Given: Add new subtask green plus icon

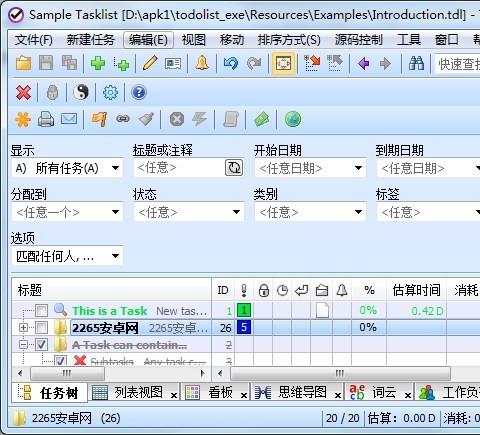Looking at the screenshot, I should coord(121,63).
